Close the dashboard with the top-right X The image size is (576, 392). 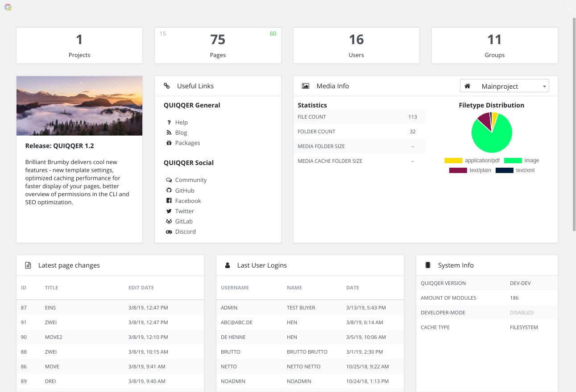[568, 8]
